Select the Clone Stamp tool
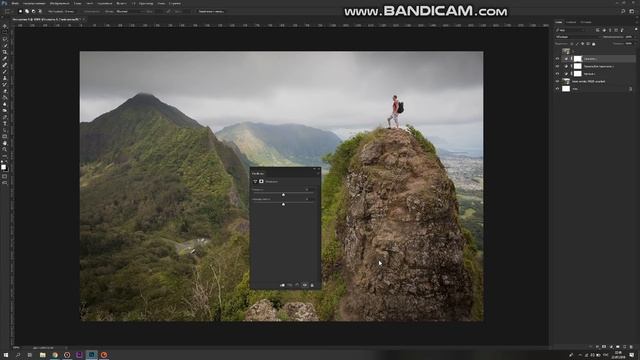 (x=4, y=78)
